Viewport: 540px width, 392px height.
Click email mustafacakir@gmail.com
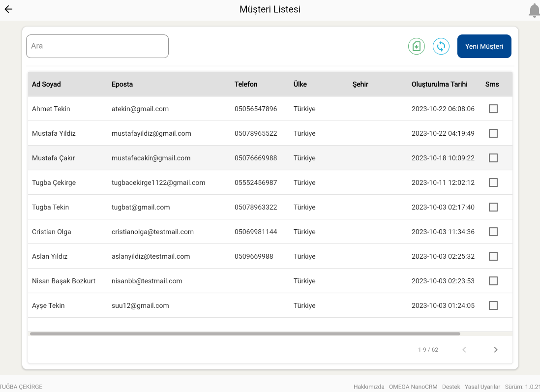pos(151,158)
